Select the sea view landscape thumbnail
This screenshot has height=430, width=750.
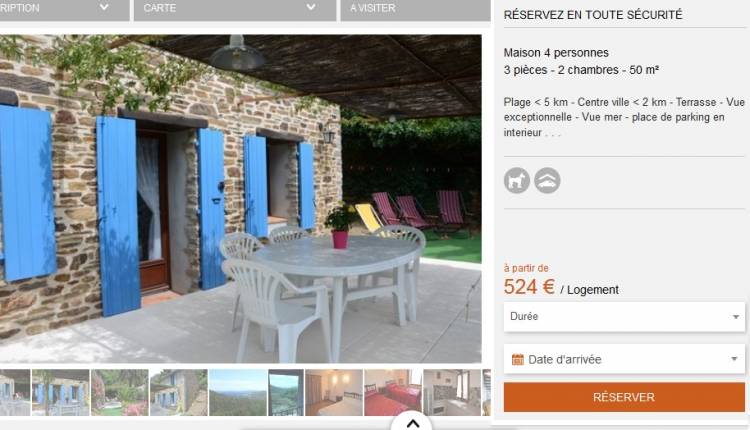tap(238, 392)
